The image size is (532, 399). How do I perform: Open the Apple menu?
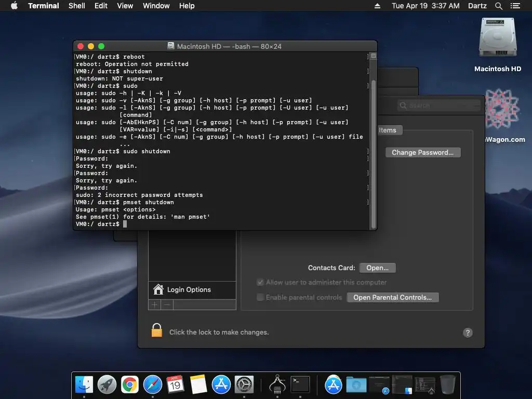coord(14,6)
